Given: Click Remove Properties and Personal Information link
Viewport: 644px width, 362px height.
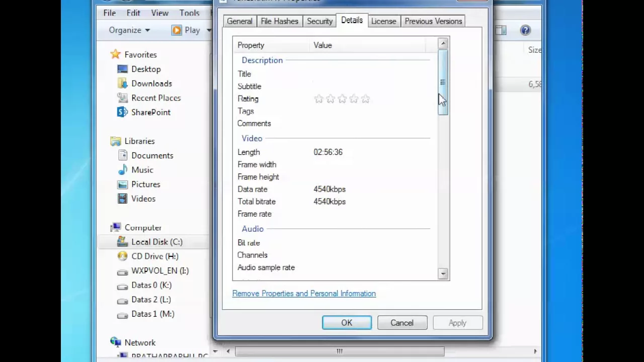Looking at the screenshot, I should 304,294.
